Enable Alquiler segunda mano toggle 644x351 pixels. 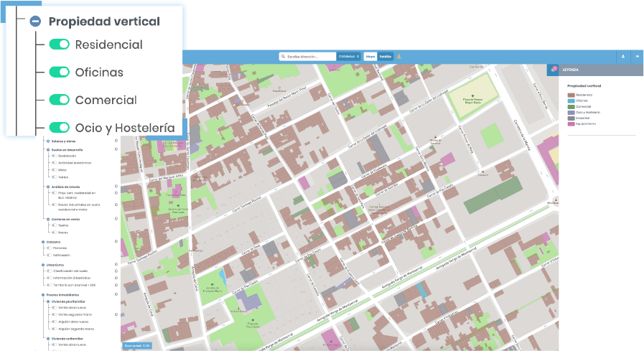[55, 329]
